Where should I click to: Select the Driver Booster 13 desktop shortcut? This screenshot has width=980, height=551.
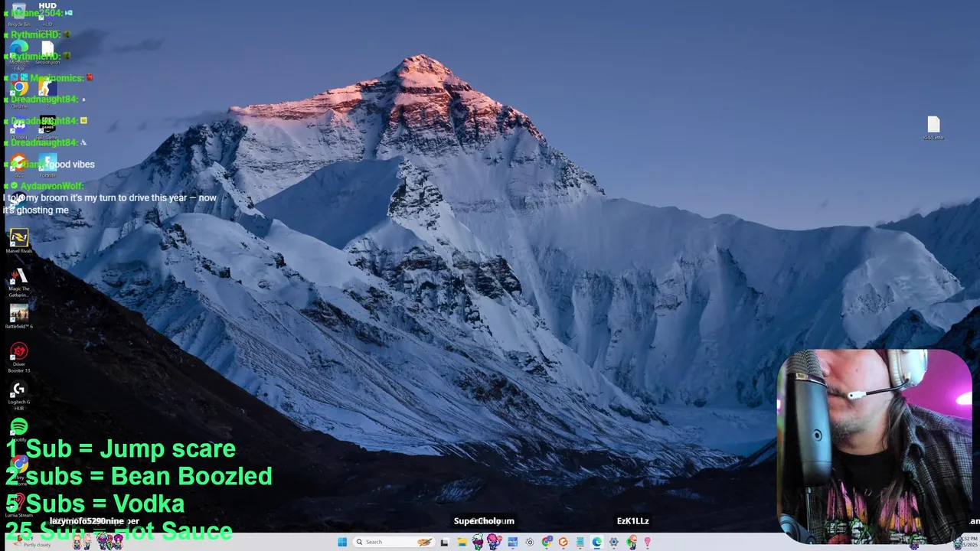coord(18,357)
